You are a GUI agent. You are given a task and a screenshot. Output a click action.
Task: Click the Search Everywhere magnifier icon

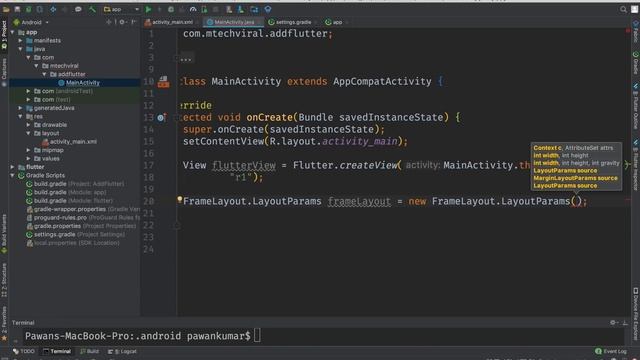(x=623, y=9)
